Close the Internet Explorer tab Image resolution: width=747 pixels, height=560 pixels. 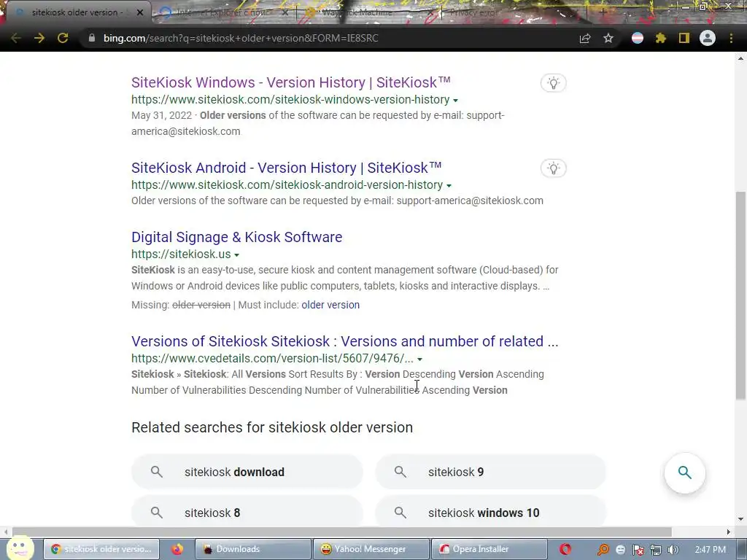(285, 12)
